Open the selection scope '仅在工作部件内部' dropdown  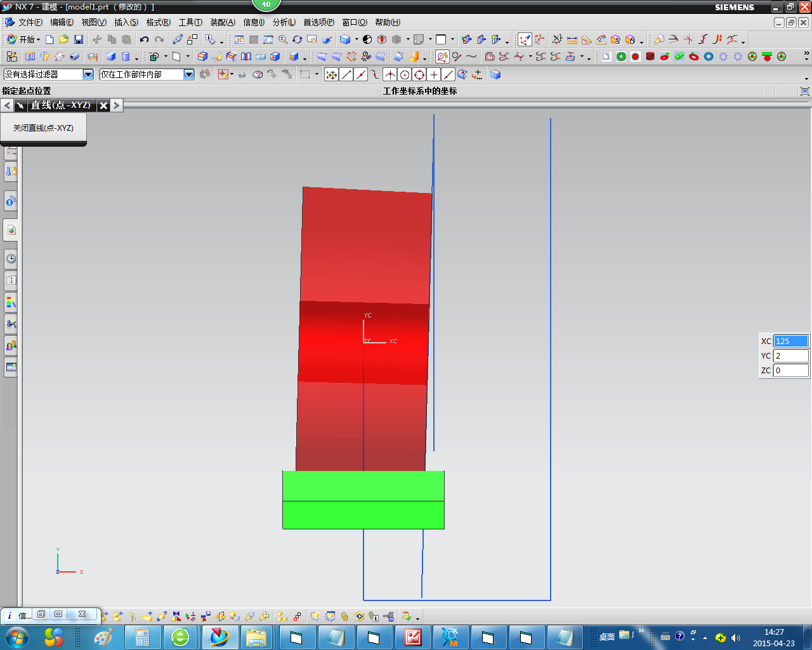coord(189,74)
